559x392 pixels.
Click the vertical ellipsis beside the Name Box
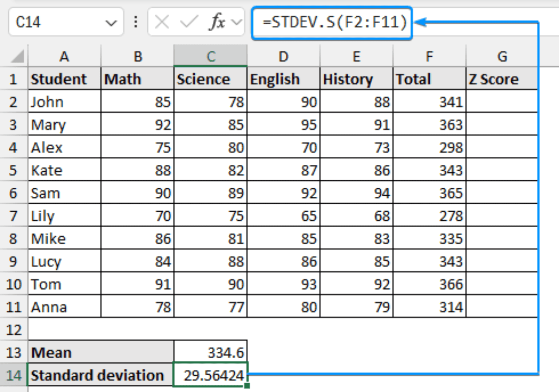click(135, 23)
